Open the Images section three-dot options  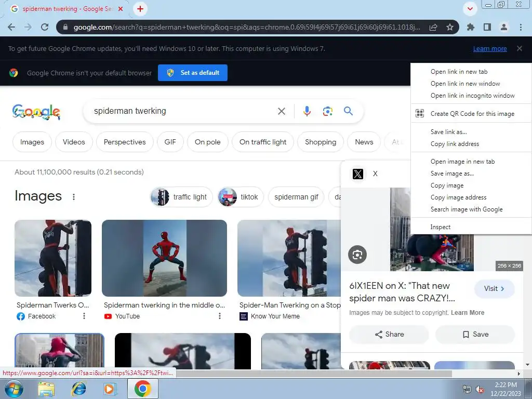click(x=74, y=197)
